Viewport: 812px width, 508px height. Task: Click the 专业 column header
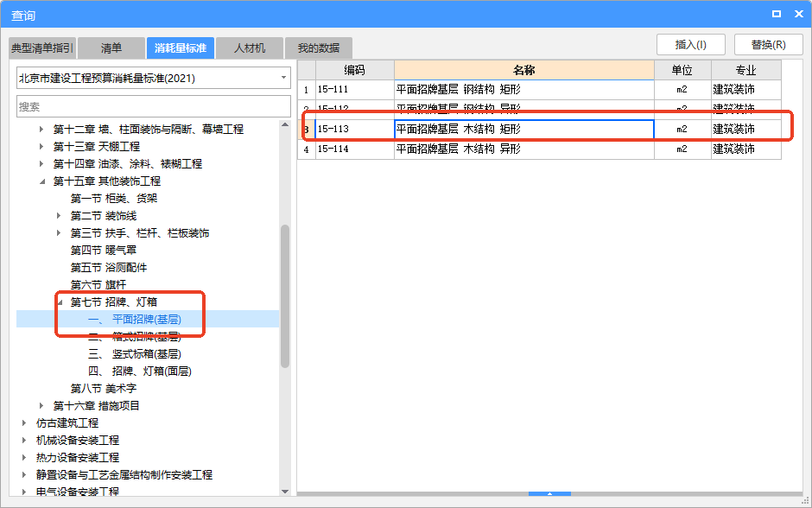point(746,70)
